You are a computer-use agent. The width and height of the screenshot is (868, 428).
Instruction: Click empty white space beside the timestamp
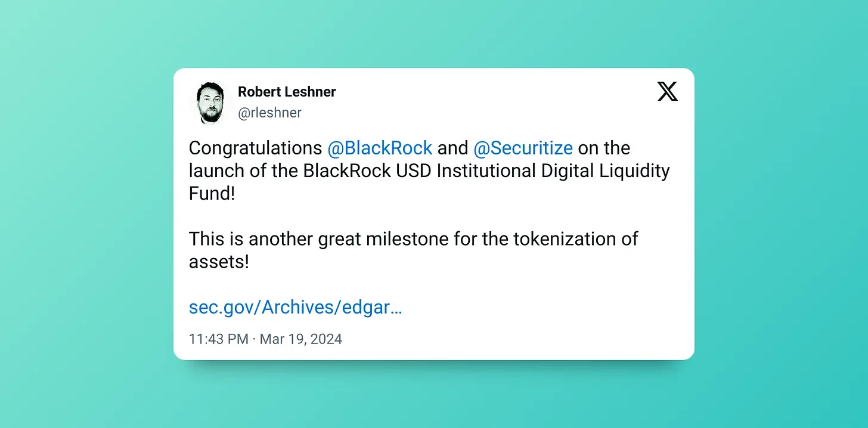[507, 339]
